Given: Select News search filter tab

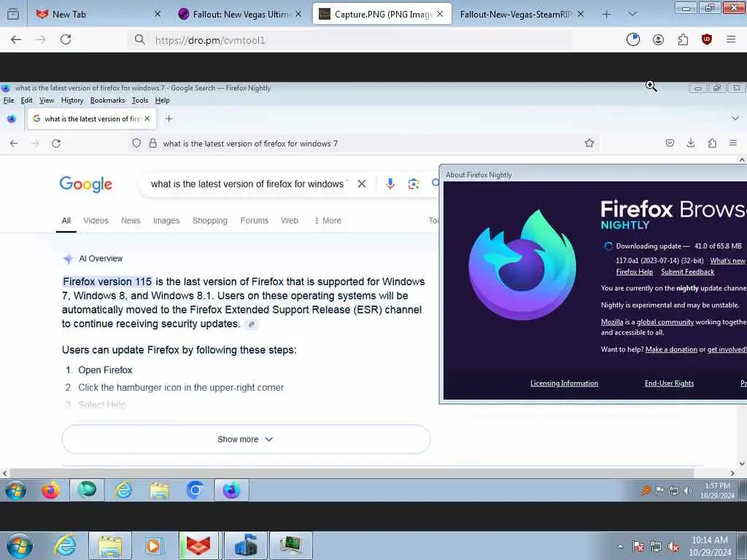Looking at the screenshot, I should [x=131, y=220].
